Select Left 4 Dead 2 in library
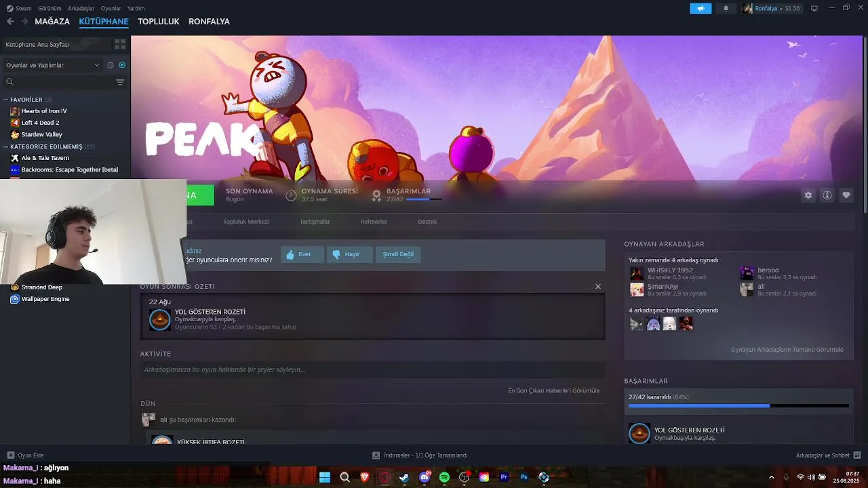The width and height of the screenshot is (868, 488). (x=40, y=123)
